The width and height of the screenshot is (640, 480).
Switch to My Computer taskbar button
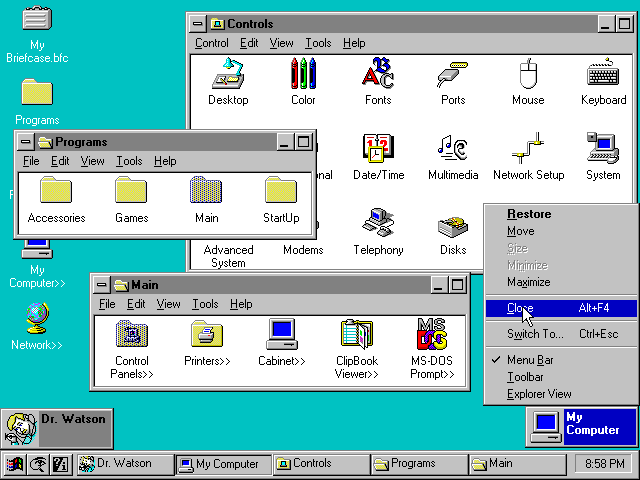pos(224,464)
